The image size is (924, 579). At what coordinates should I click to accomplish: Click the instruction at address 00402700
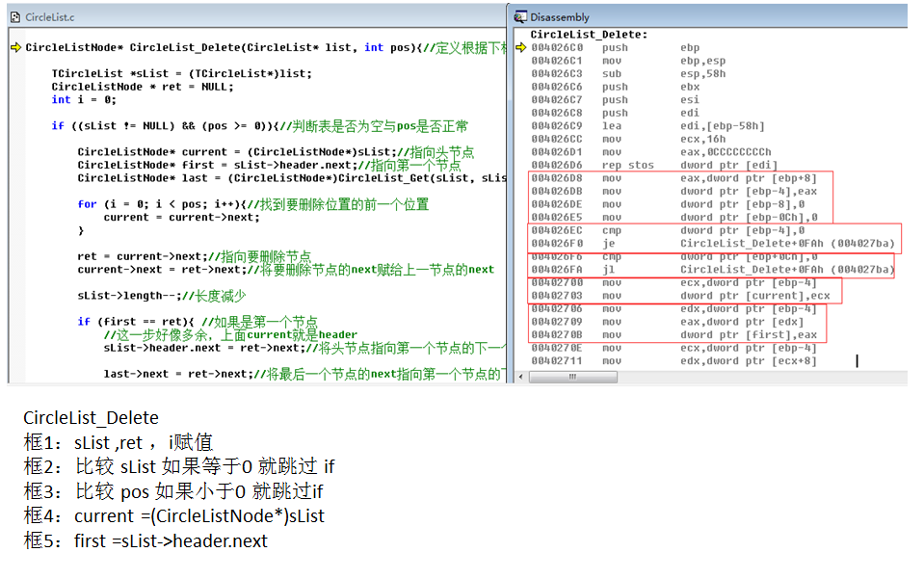coord(673,282)
